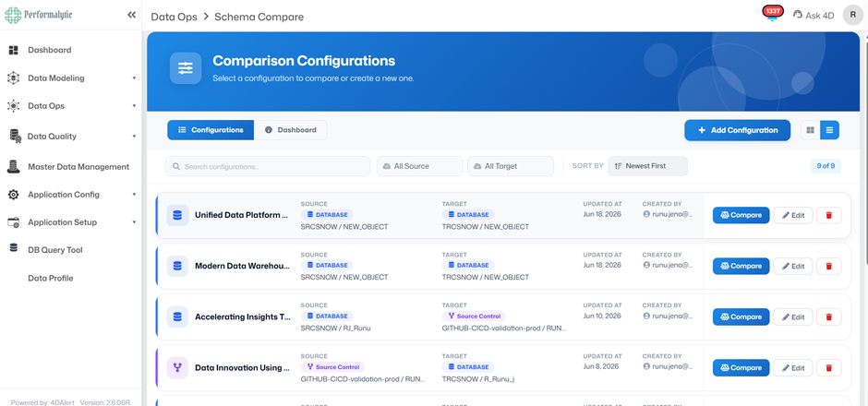Select the Configurations tab
The width and height of the screenshot is (868, 406).
click(211, 130)
